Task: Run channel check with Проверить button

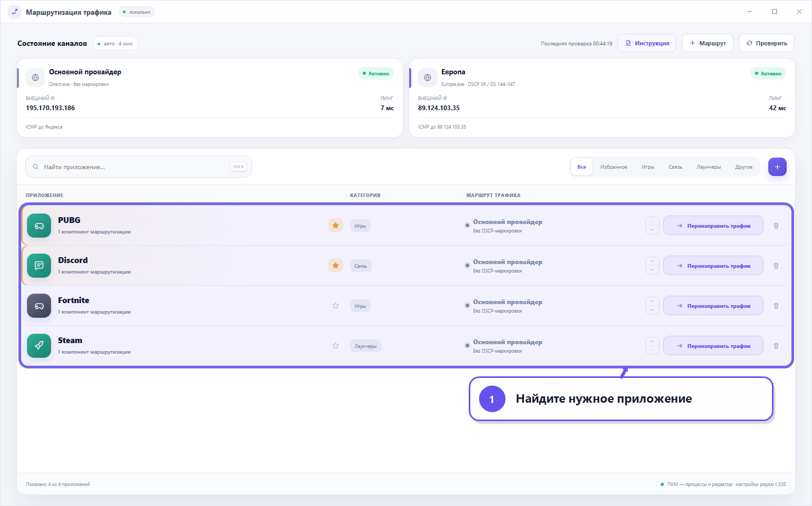Action: [x=767, y=43]
